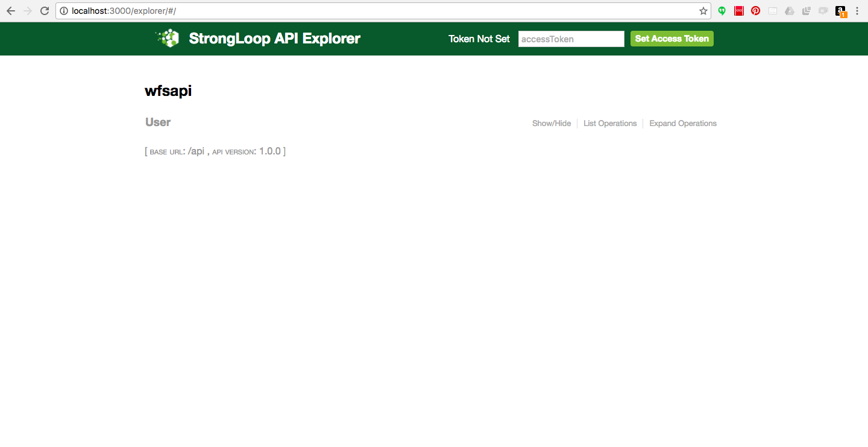Click the Show/Hide link for User
The height and width of the screenshot is (447, 868).
point(552,124)
